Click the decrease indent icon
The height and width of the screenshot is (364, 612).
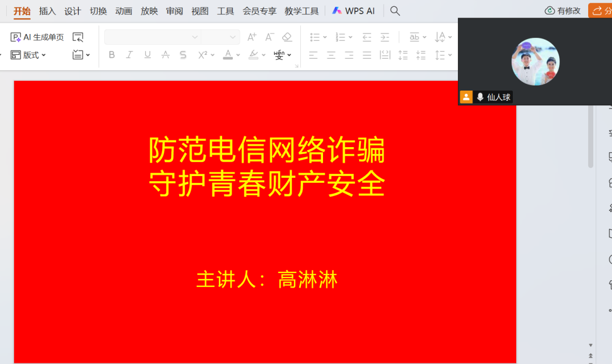click(x=367, y=37)
